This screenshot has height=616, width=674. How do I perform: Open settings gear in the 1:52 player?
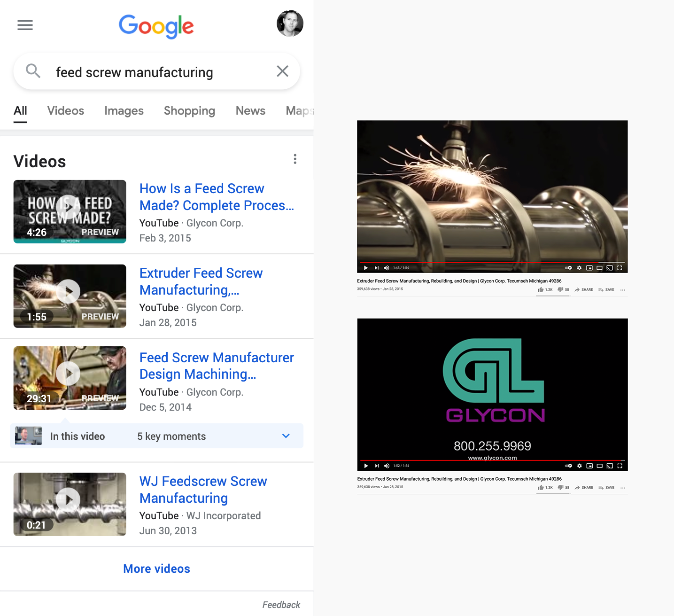pyautogui.click(x=579, y=466)
